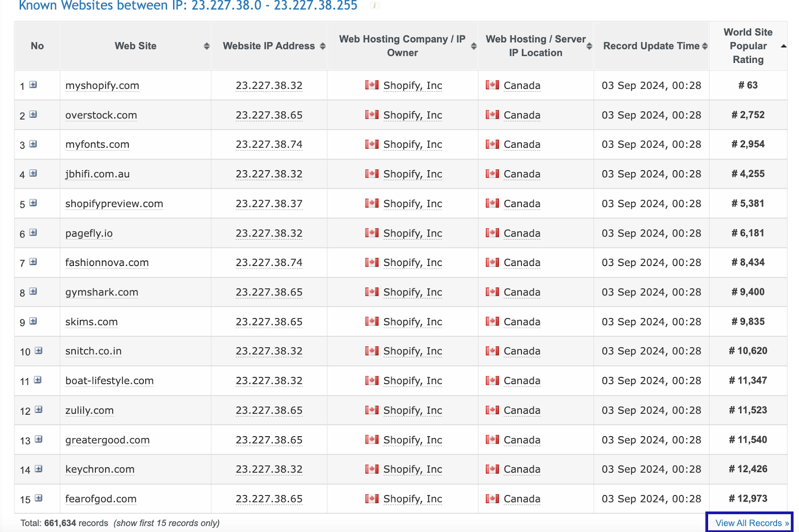Click Canada flag in myshopify.com owner cell
This screenshot has height=532, width=799.
click(x=372, y=85)
